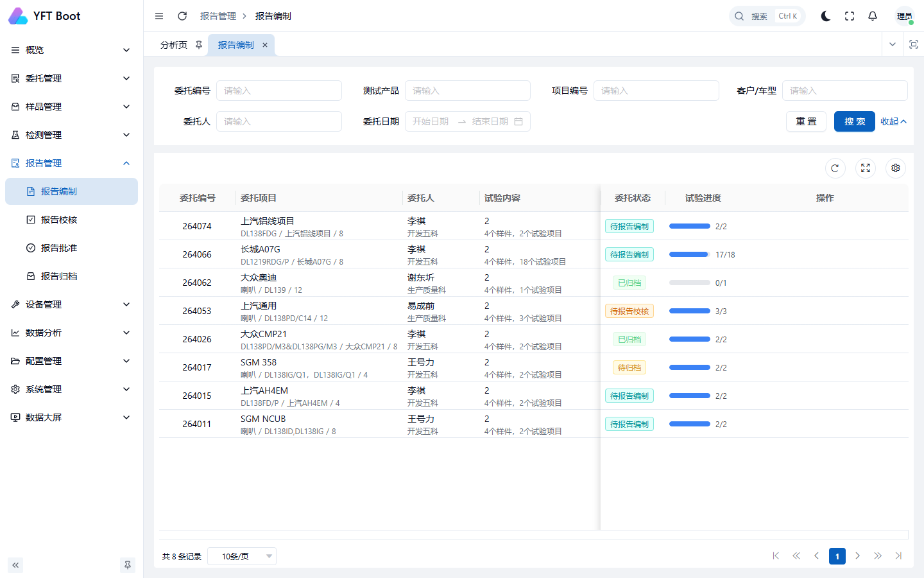The height and width of the screenshot is (578, 924).
Task: Collapse the 报告管理 sidebar menu
Action: click(x=71, y=163)
